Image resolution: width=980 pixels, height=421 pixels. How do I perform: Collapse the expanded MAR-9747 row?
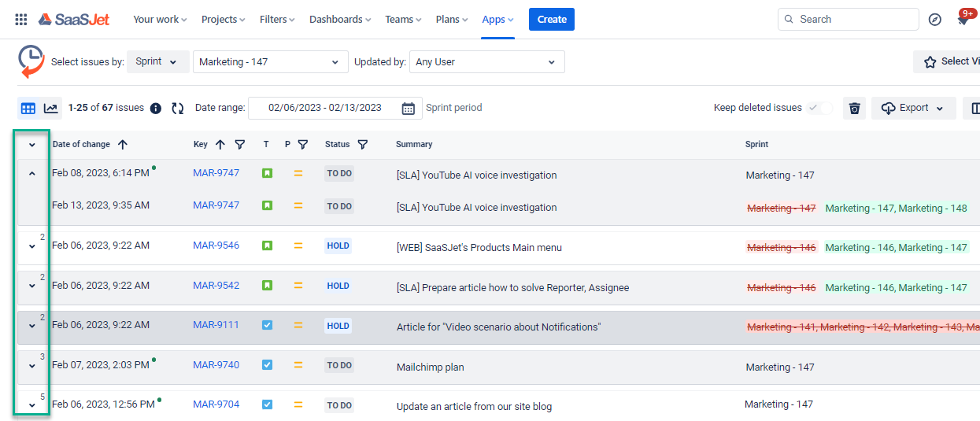pos(32,174)
